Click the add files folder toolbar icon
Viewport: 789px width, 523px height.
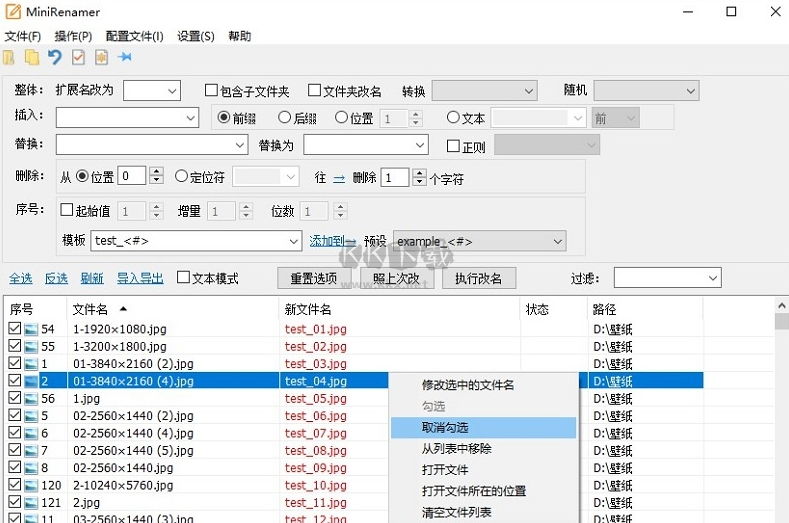(9, 57)
